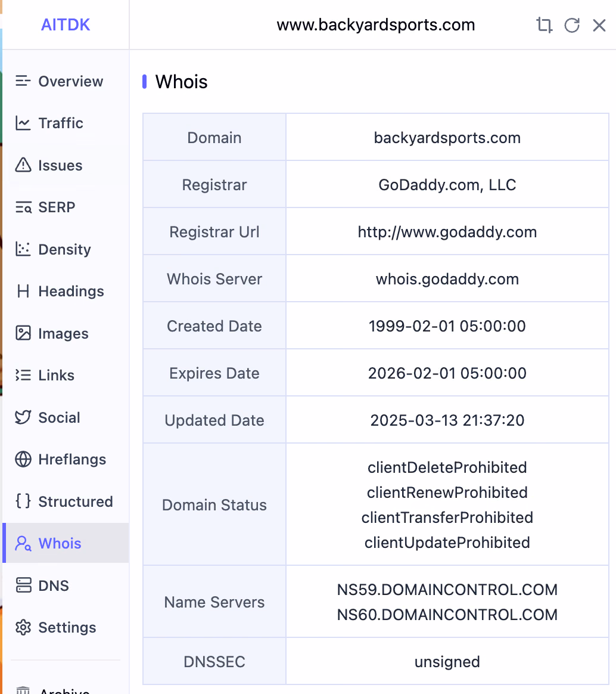
Task: Open the Overview section icon
Action: point(23,81)
